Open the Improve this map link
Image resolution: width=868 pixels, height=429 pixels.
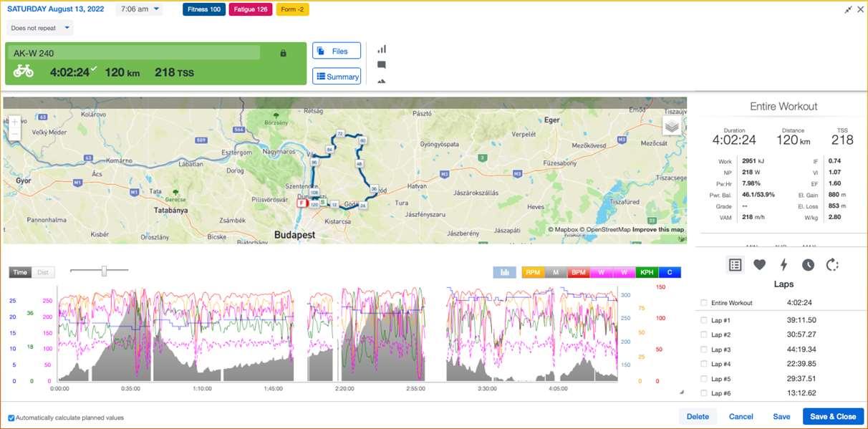click(x=657, y=230)
